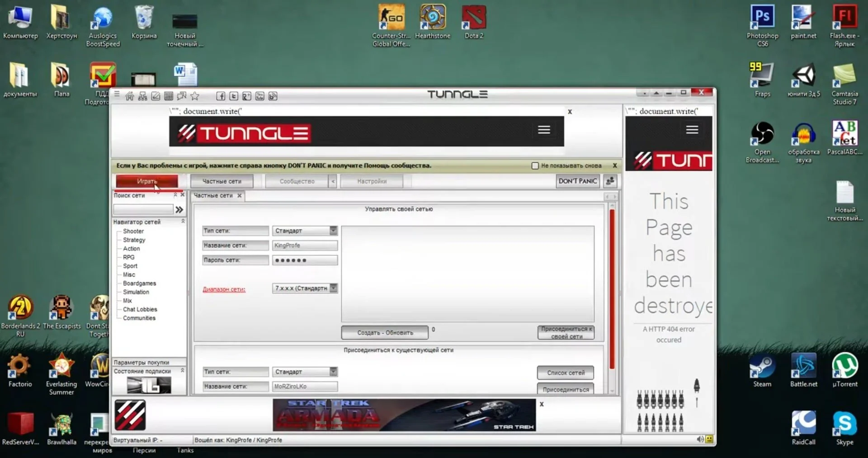Open the 'Диапазон сети' 7.x.x.x dropdown
This screenshot has height=458, width=868.
[334, 288]
